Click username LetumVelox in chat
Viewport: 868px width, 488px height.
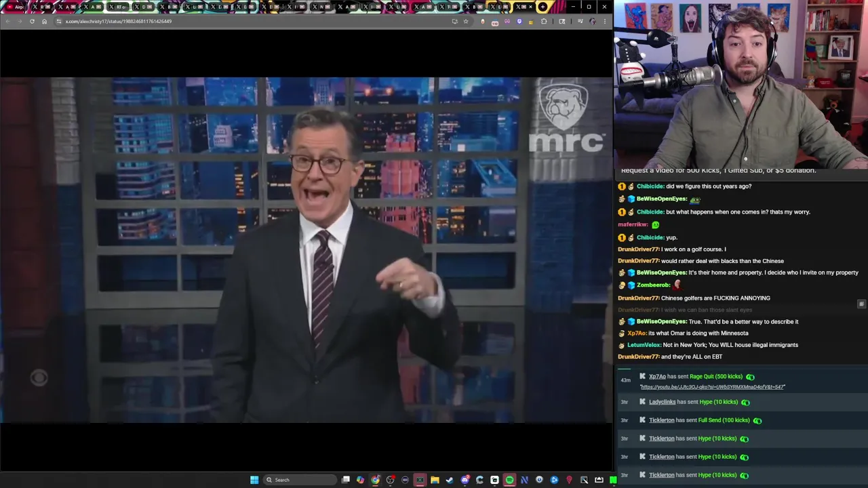(x=644, y=345)
